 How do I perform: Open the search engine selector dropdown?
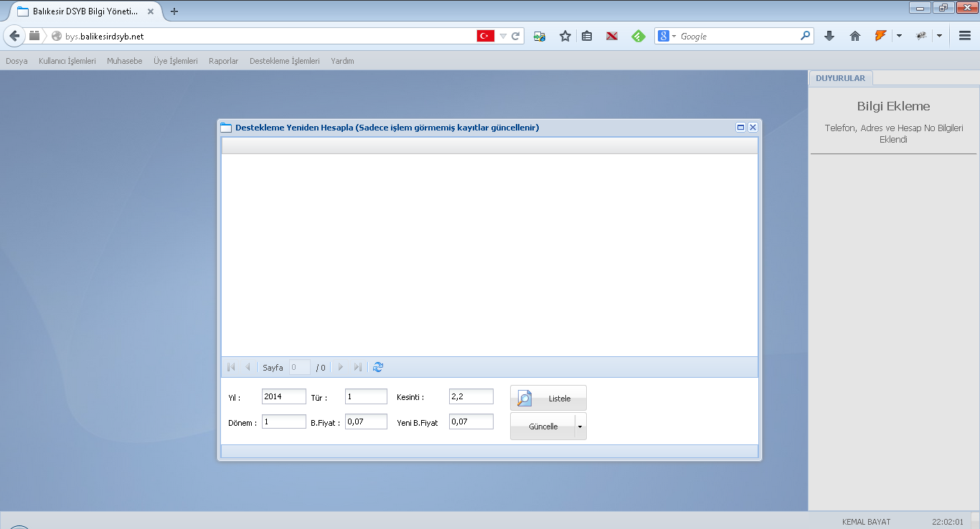point(667,36)
